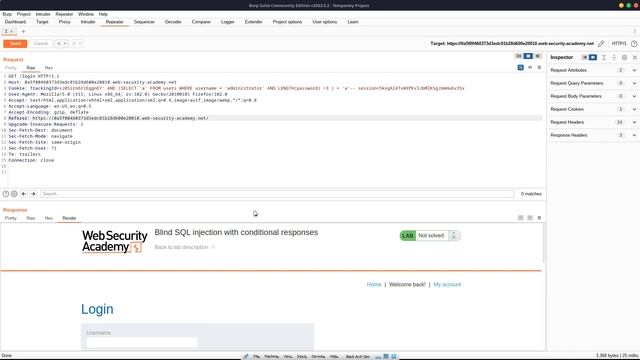Dock Inspector panel left layout icon
Image resolution: width=640 pixels, height=360 pixels.
(x=585, y=58)
